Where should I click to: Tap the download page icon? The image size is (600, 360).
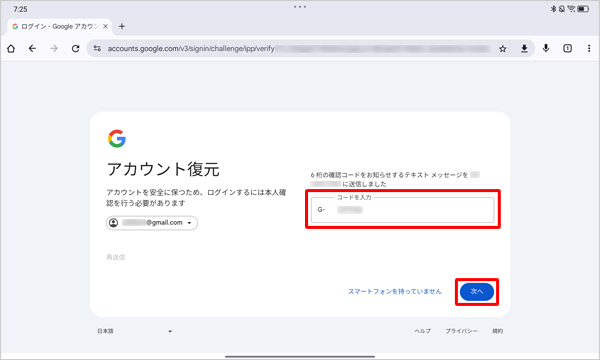click(524, 49)
